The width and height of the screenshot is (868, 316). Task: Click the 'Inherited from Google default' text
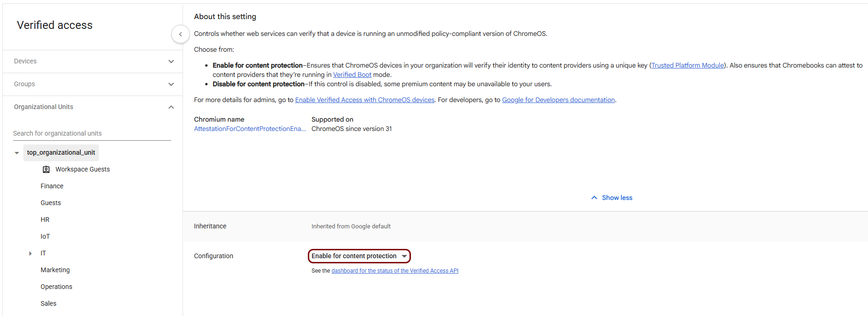click(x=351, y=227)
